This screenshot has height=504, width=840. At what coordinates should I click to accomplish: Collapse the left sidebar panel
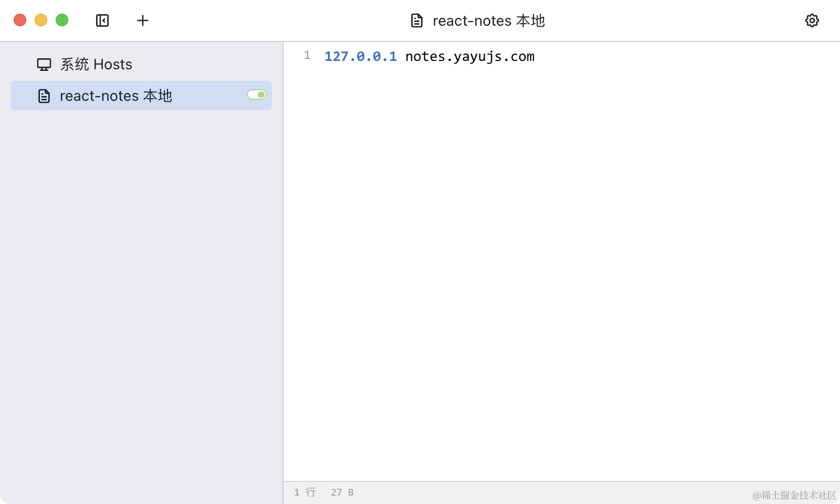[x=102, y=20]
